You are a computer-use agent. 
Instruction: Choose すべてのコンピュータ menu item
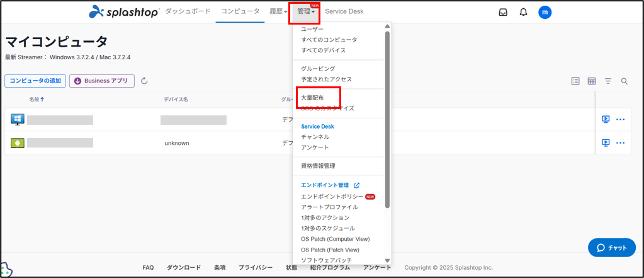point(329,40)
